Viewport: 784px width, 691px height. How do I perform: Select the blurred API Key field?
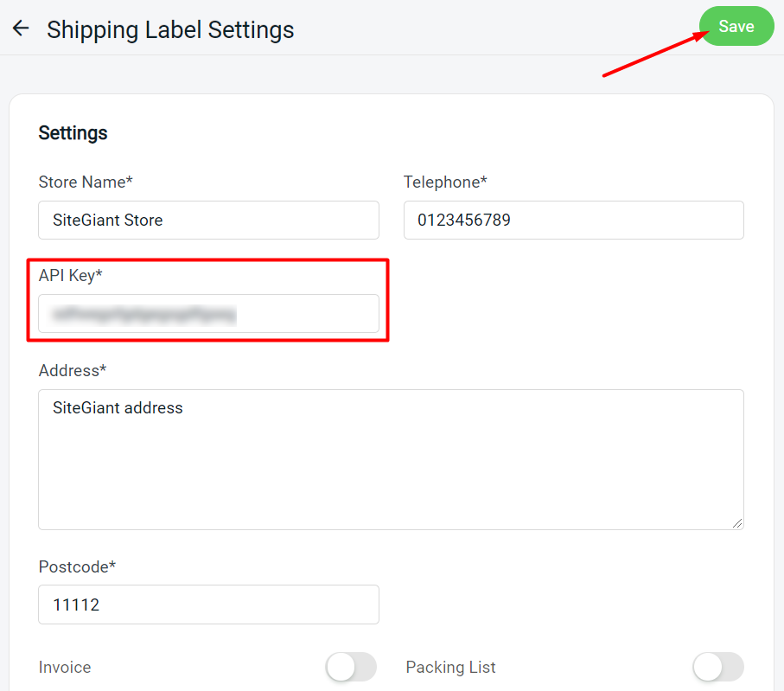tap(208, 314)
